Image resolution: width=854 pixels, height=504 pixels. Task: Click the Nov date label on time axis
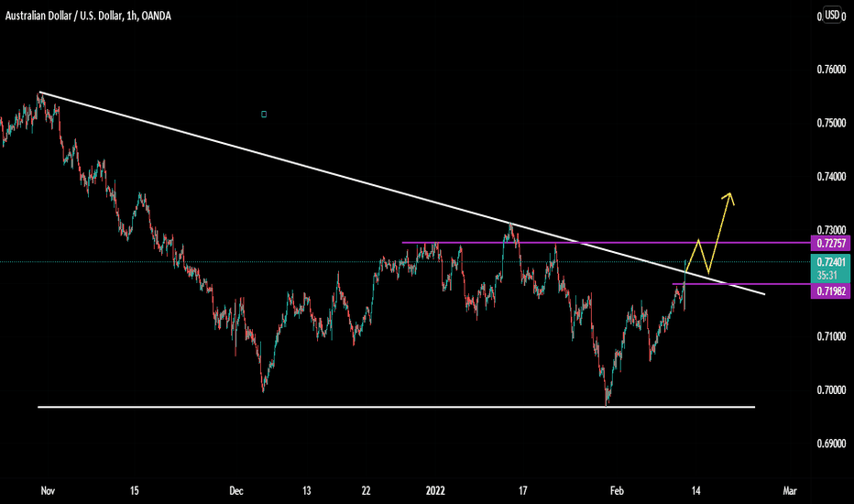pos(48,491)
